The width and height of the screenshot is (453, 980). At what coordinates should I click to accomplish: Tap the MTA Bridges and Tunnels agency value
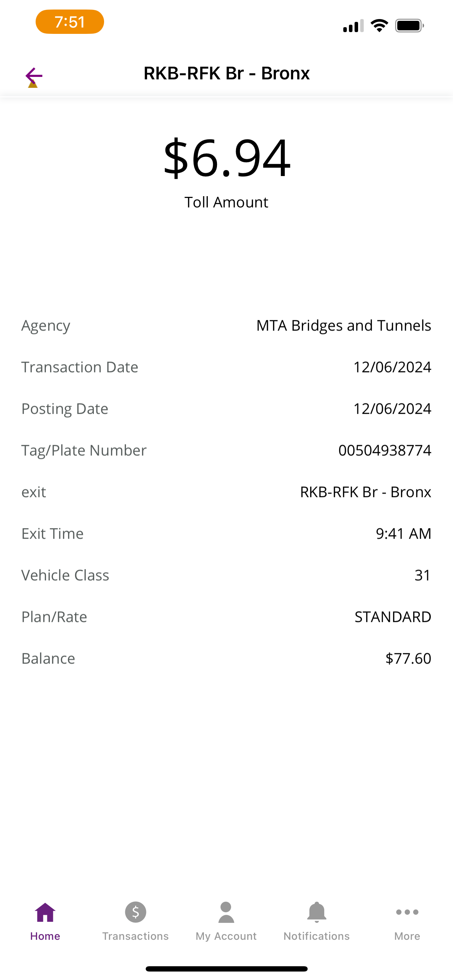[344, 326]
